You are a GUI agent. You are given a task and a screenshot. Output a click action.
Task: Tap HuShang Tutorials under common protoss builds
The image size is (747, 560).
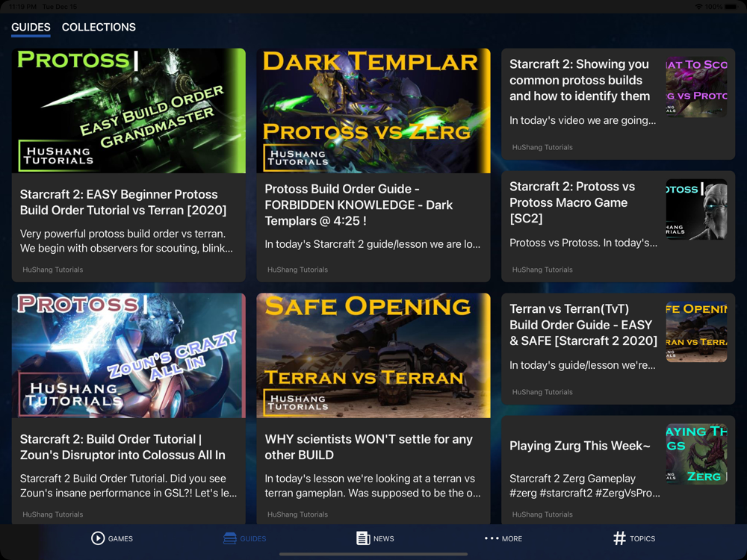[542, 147]
